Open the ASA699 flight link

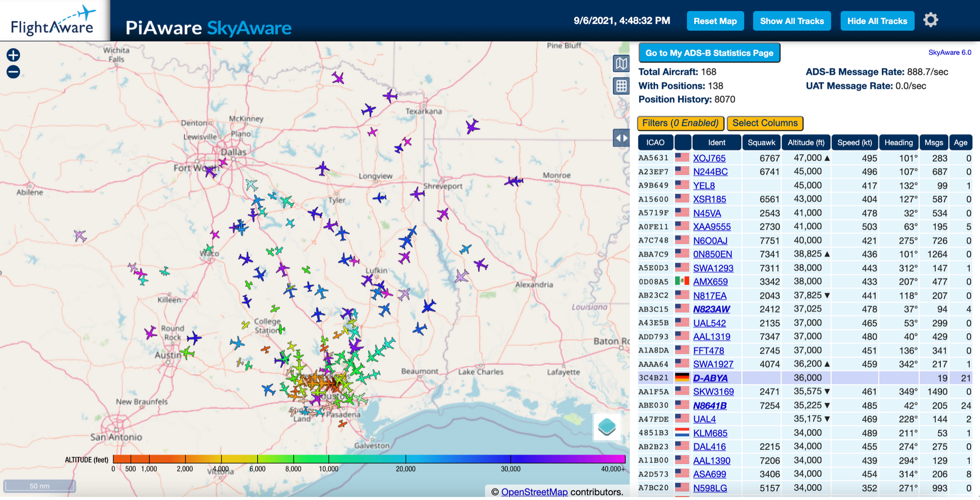[x=710, y=474]
